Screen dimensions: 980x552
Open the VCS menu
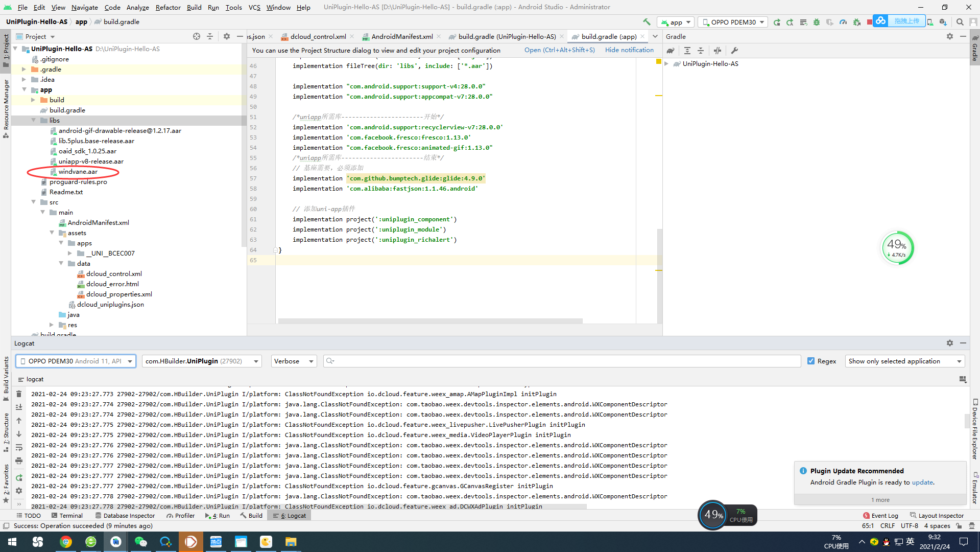point(254,7)
